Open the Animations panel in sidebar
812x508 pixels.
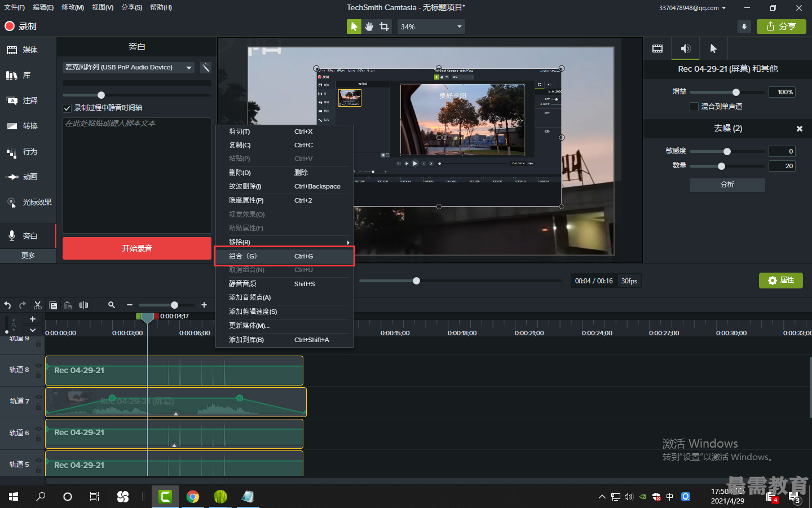(28, 177)
